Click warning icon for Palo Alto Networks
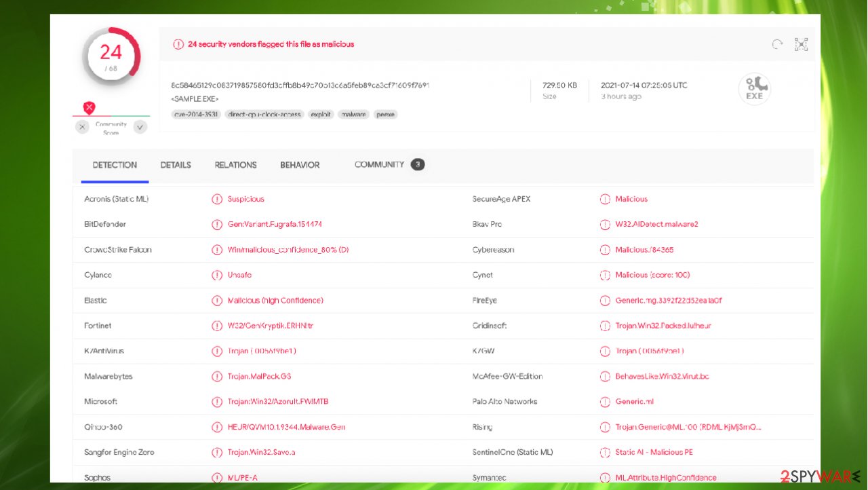868x490 pixels. click(605, 402)
